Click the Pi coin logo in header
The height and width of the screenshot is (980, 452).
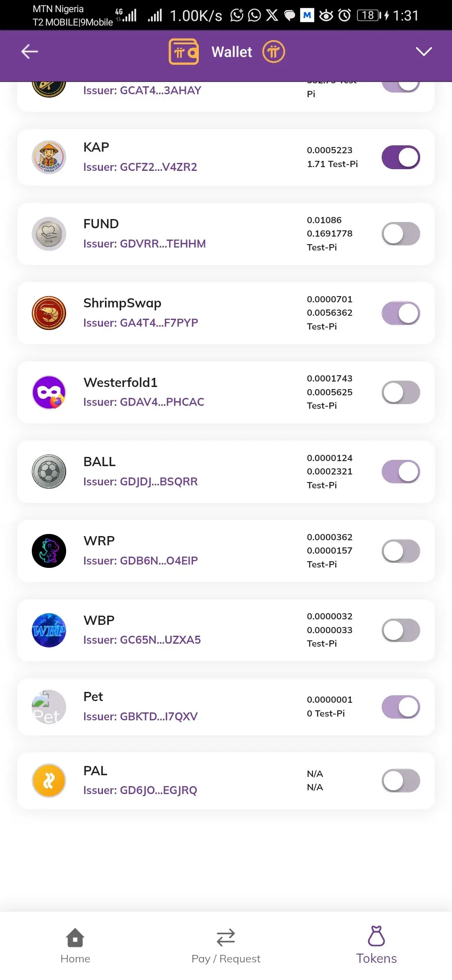[x=273, y=52]
